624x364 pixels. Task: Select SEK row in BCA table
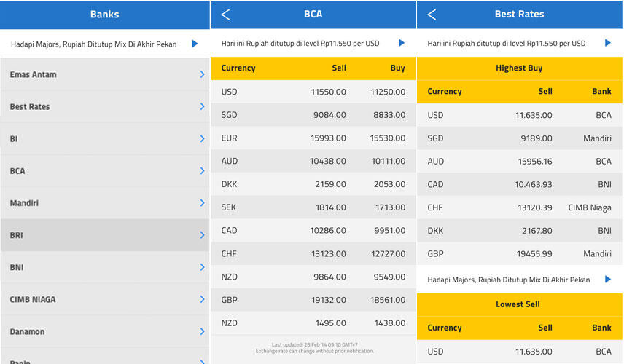(x=313, y=207)
